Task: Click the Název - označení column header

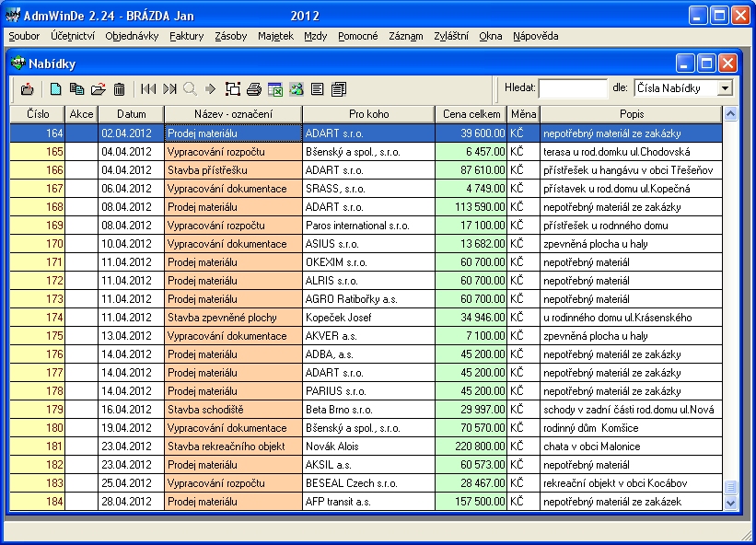Action: pos(233,114)
